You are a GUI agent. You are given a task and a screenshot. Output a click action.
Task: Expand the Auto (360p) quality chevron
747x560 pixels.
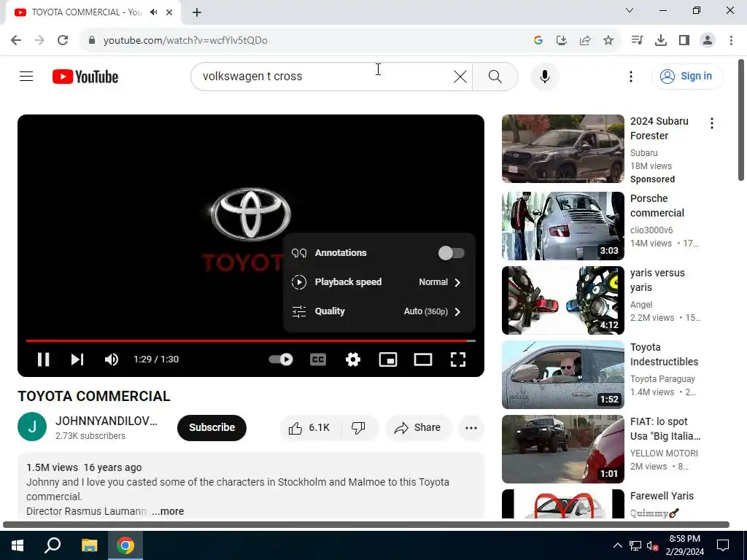[457, 311]
